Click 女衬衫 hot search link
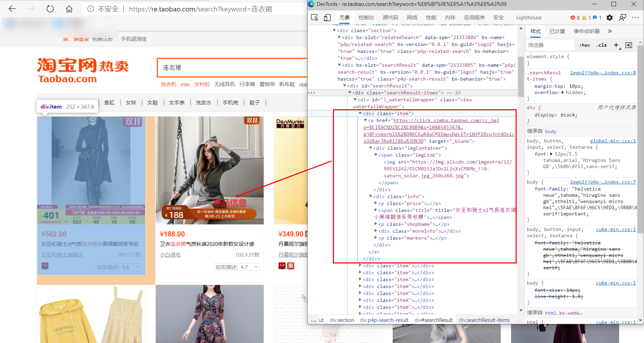644x343 pixels. coord(202,84)
